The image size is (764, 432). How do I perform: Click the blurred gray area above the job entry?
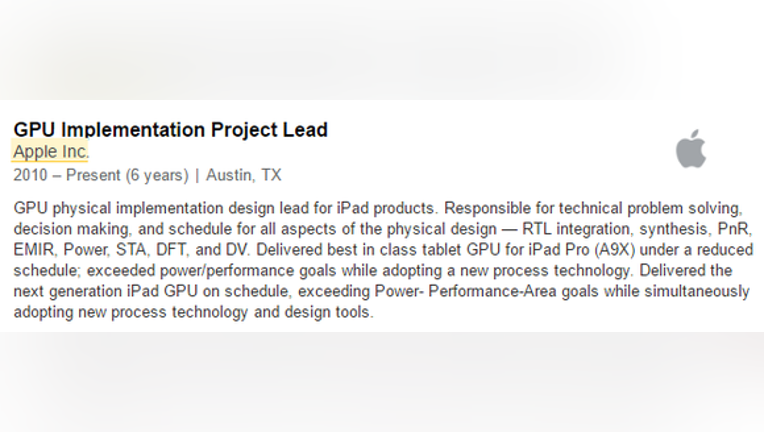(382, 50)
